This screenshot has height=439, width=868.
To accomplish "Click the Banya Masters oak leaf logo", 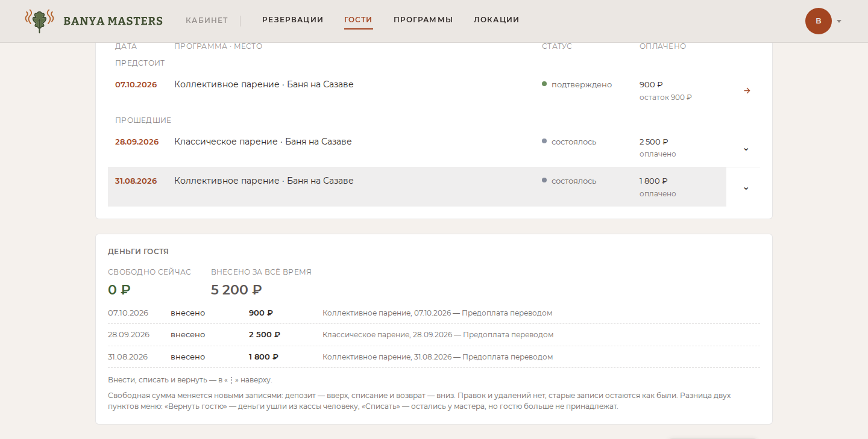I will [x=39, y=20].
